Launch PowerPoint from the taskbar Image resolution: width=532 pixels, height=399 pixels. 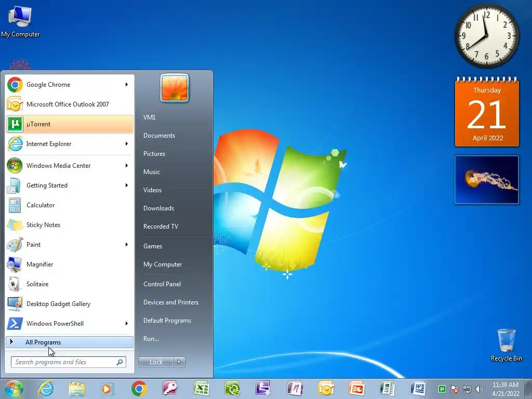[356, 389]
